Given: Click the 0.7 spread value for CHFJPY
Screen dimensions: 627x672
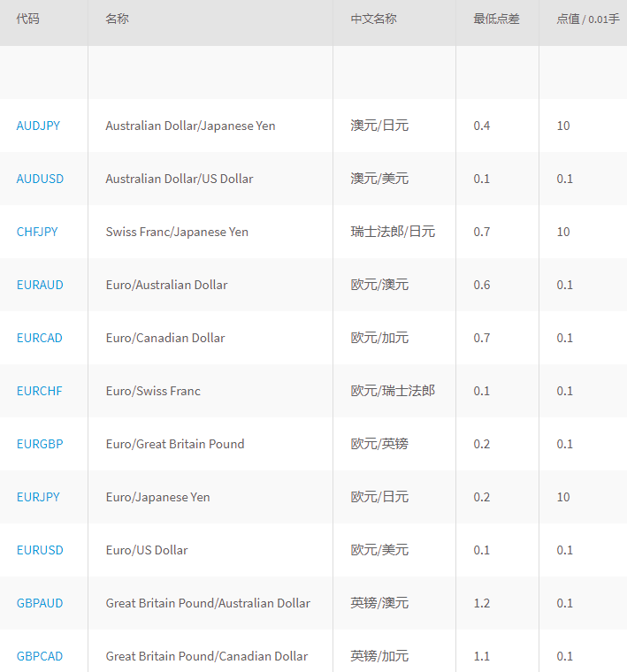Looking at the screenshot, I should click(482, 232).
